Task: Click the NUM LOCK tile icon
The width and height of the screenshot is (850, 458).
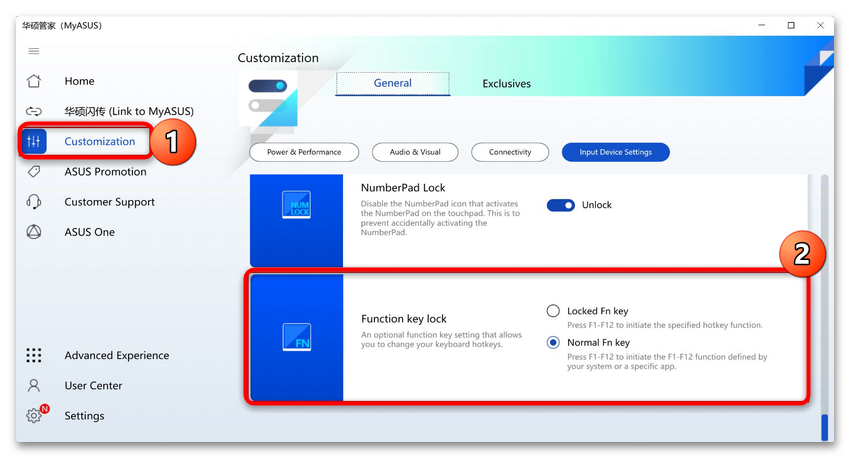Action: pyautogui.click(x=297, y=205)
